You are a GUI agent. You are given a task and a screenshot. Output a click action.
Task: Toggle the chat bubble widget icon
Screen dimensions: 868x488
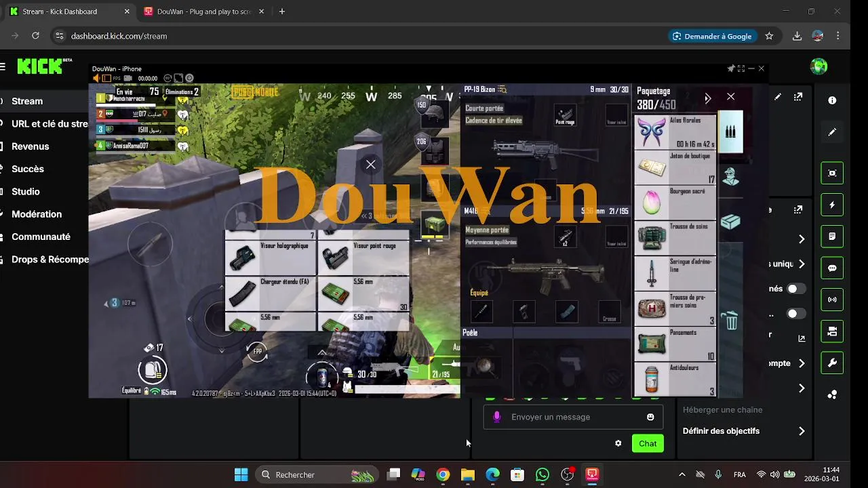[x=832, y=268]
